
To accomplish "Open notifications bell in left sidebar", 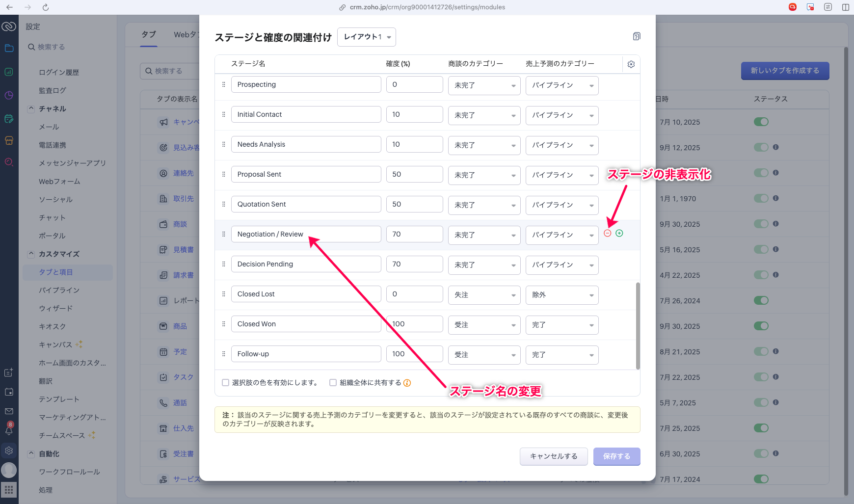I will pos(9,430).
